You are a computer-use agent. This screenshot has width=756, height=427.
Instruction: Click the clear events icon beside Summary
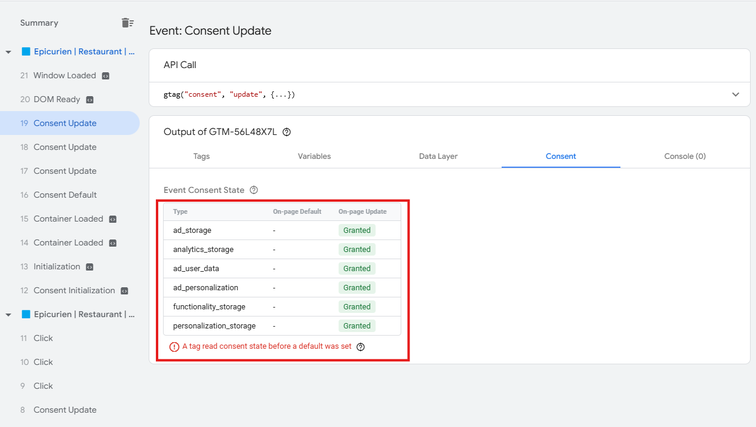tap(127, 23)
